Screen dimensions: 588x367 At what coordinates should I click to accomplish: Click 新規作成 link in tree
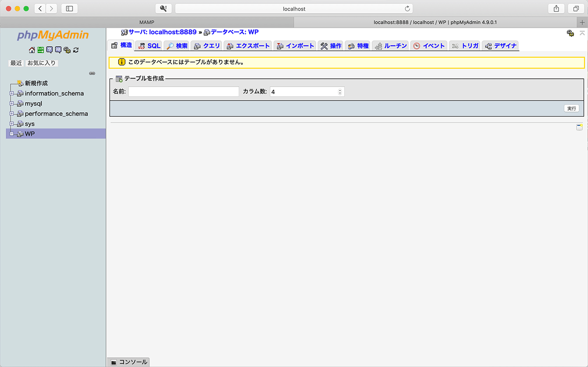click(x=36, y=83)
